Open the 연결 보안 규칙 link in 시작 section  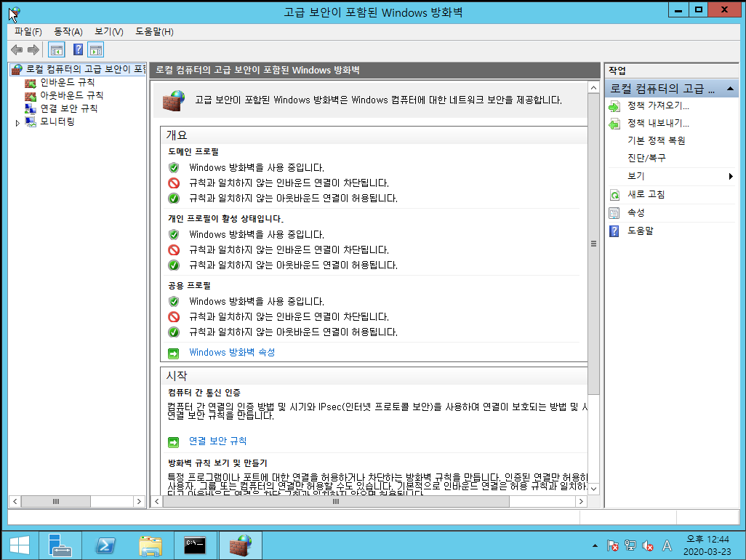tap(217, 441)
